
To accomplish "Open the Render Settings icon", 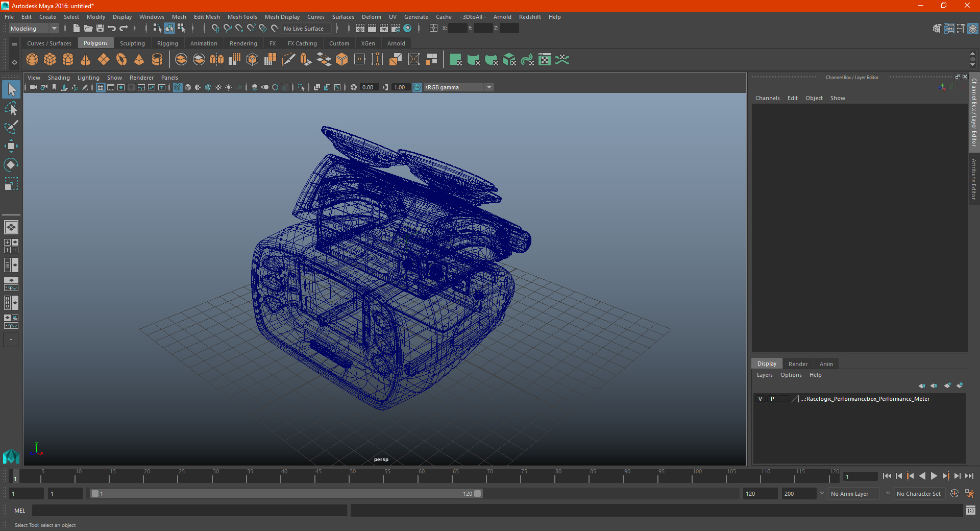I will tap(396, 29).
